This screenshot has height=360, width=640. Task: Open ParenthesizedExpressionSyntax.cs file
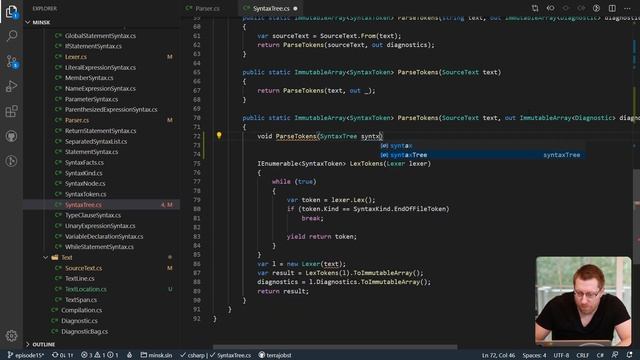coord(111,109)
